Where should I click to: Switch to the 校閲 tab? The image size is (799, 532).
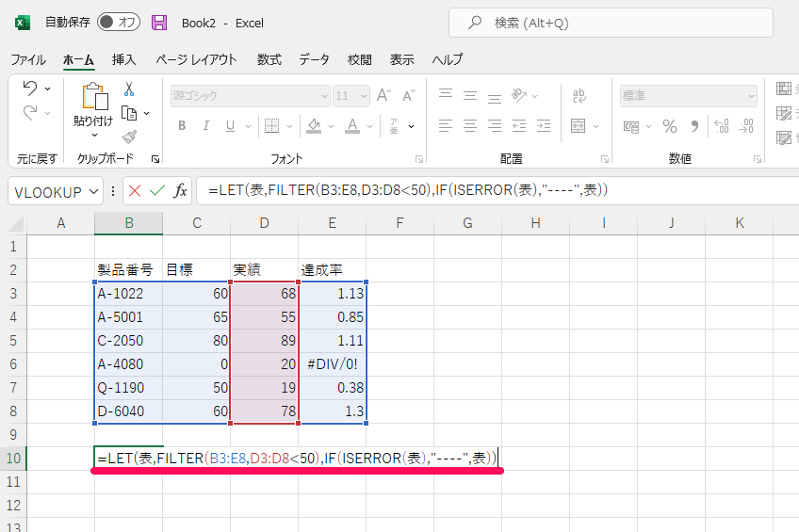click(360, 60)
